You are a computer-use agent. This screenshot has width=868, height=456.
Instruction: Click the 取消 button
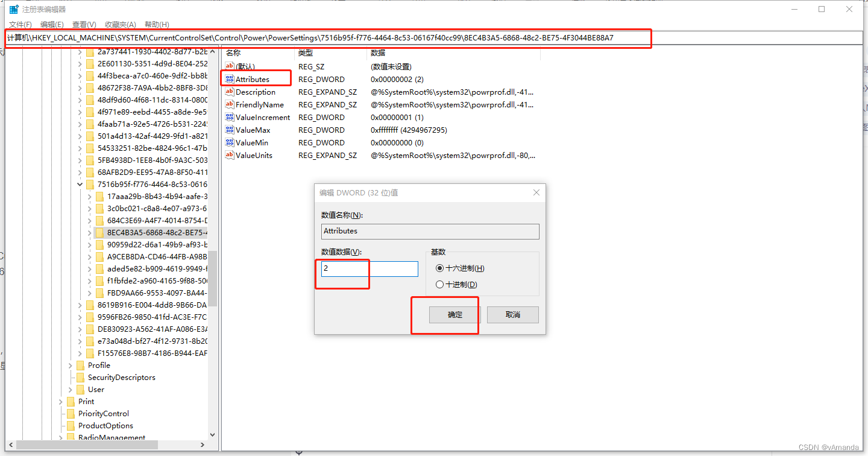pyautogui.click(x=513, y=315)
